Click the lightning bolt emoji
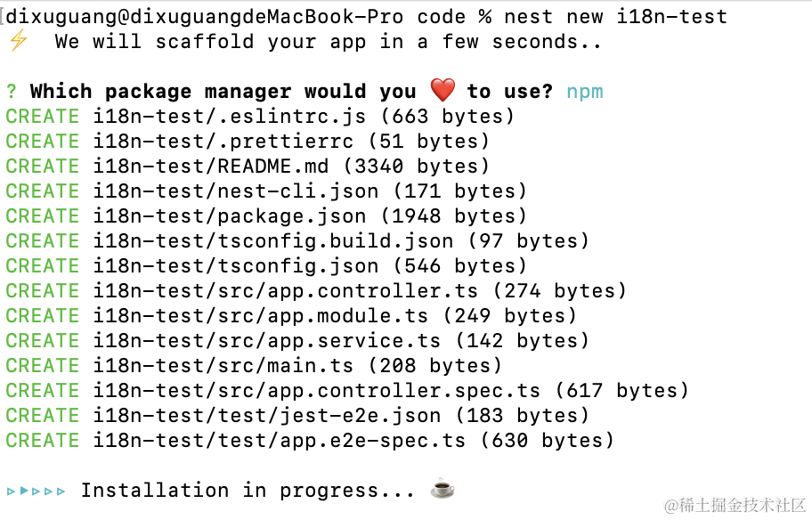 (18, 41)
